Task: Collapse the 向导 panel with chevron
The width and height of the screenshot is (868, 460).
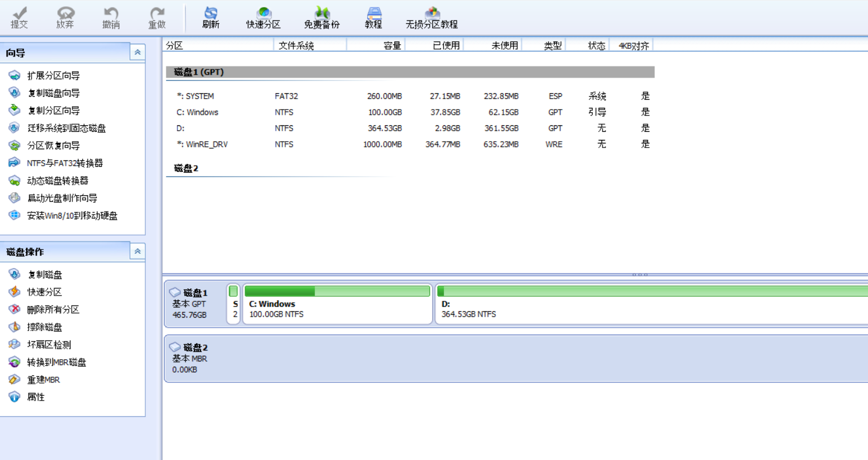Action: pos(138,52)
